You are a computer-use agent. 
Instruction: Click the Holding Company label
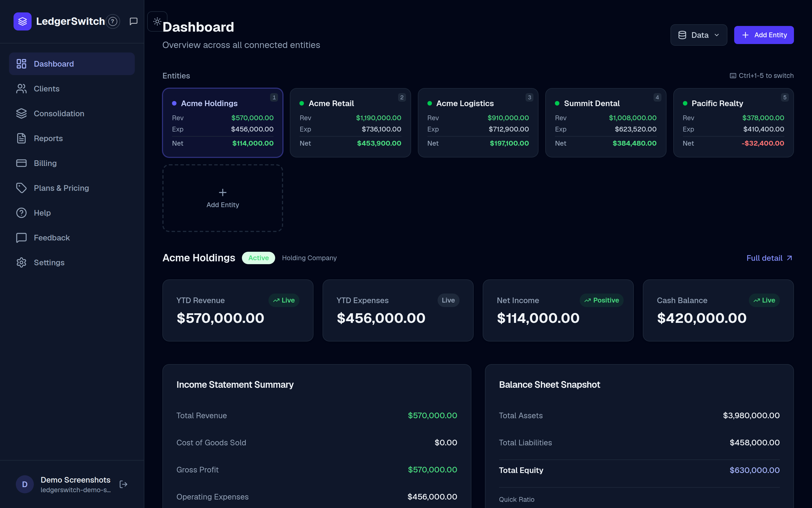click(309, 258)
